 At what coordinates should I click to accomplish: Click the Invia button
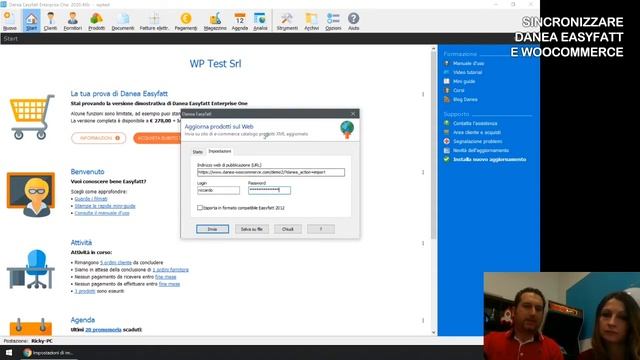(212, 229)
